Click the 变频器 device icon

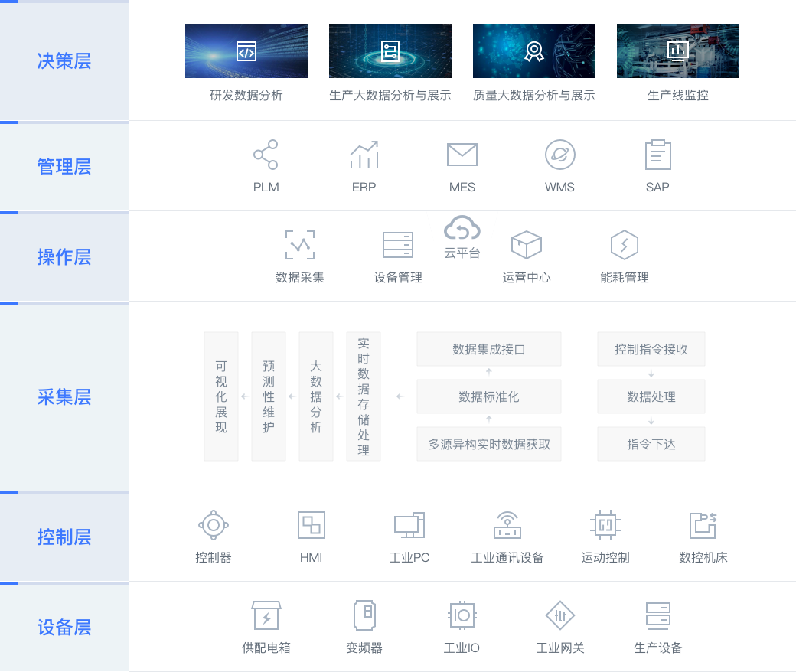(x=364, y=615)
